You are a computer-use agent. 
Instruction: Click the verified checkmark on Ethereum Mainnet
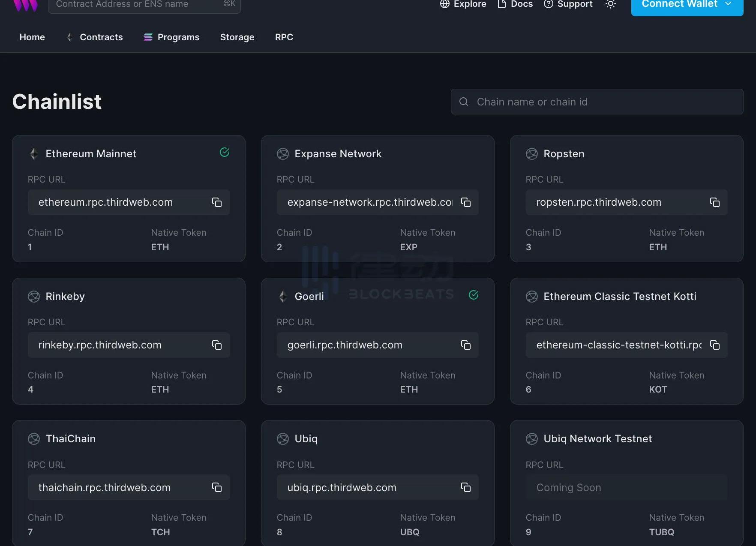point(225,153)
